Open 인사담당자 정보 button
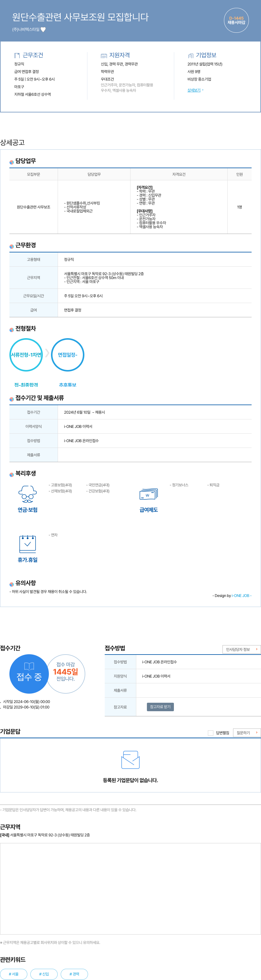The width and height of the screenshot is (261, 980). tap(242, 649)
